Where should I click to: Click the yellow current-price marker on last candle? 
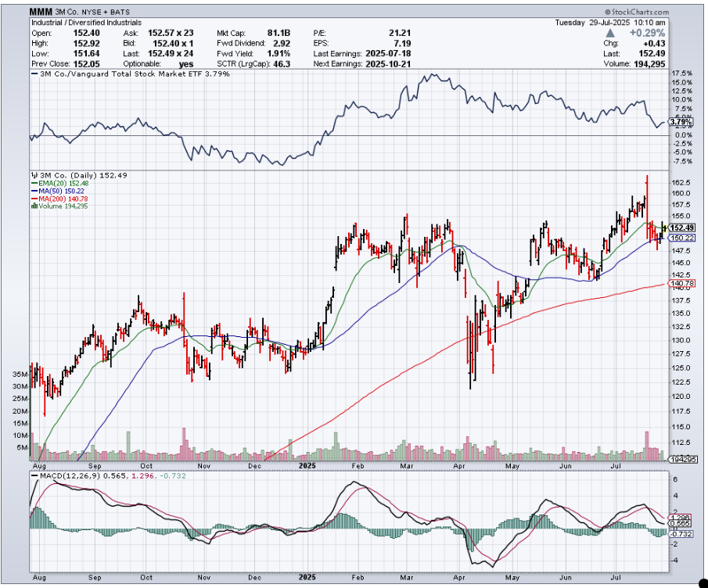click(x=663, y=228)
